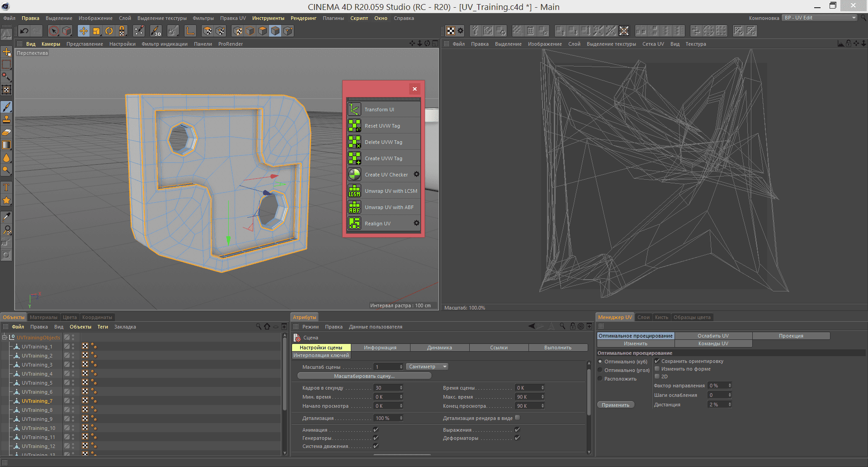Screen dimensions: 868x467
Task: Select Оптимально (куб) radio option
Action: tap(600, 362)
